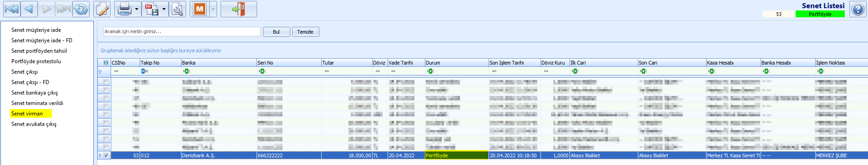This screenshot has width=868, height=165.
Task: Open the edit document pencil icon
Action: pos(102,9)
